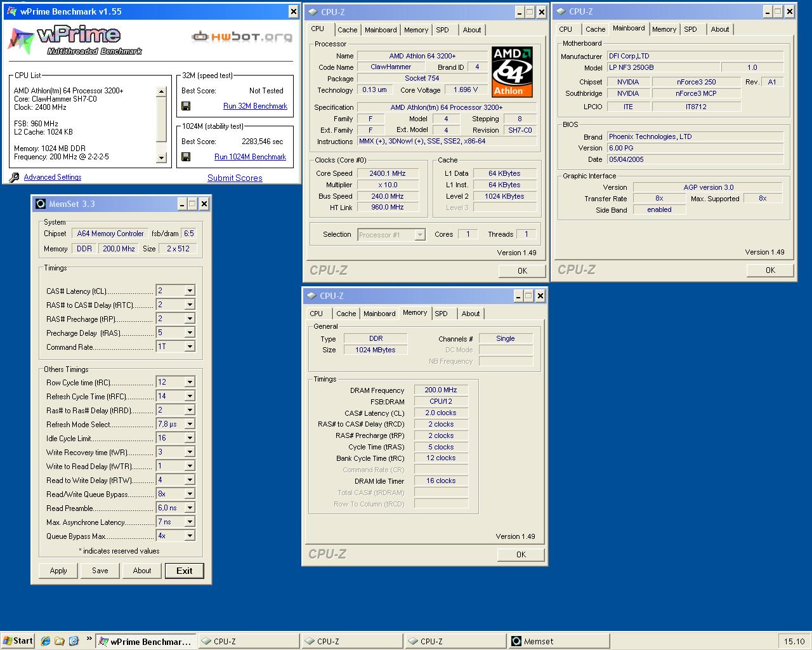Expand the quick launch chevron in the taskbar

(89, 639)
